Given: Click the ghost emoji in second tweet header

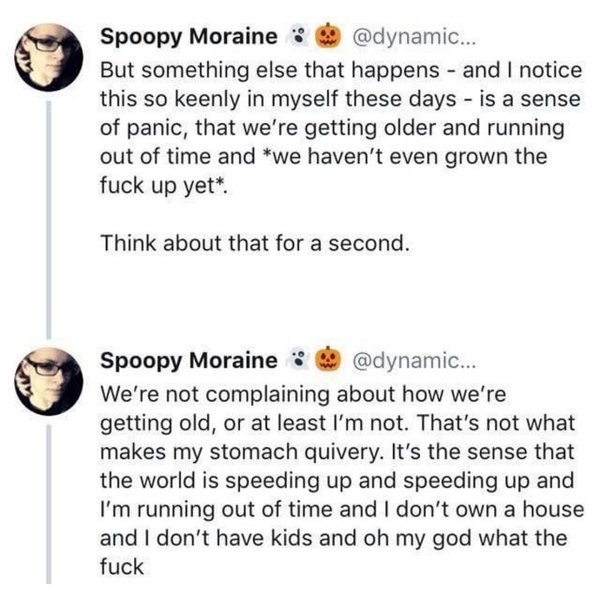Looking at the screenshot, I should click(x=297, y=359).
